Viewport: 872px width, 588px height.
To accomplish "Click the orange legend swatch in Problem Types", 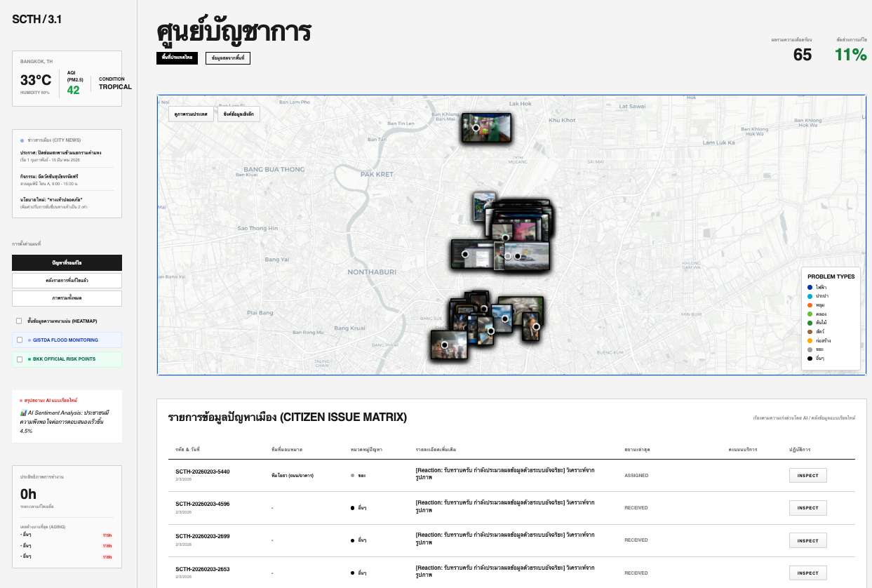I will pyautogui.click(x=810, y=305).
